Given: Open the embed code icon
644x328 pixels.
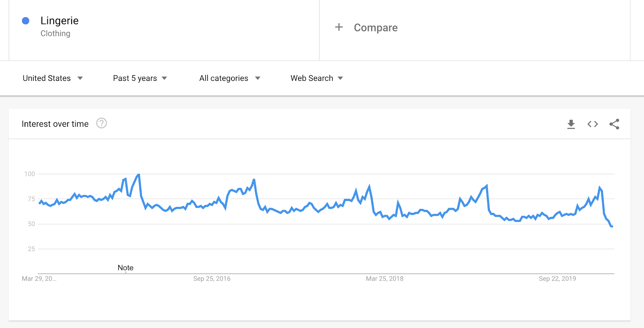Looking at the screenshot, I should [592, 124].
